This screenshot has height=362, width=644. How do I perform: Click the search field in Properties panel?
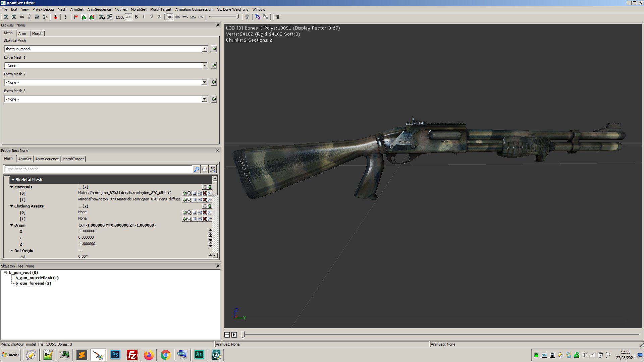99,169
